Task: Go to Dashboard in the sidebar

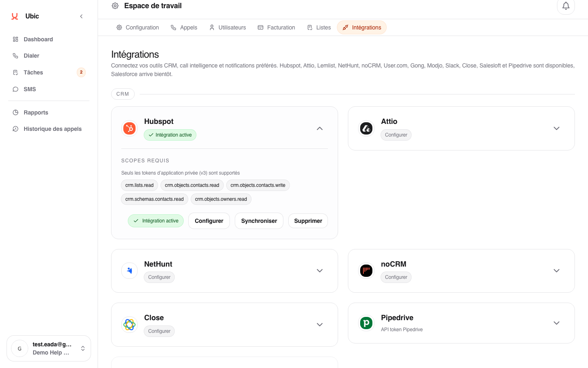Action: click(x=49, y=39)
